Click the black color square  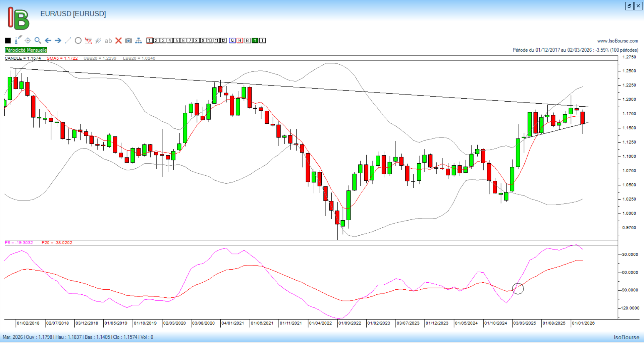[x=8, y=41]
